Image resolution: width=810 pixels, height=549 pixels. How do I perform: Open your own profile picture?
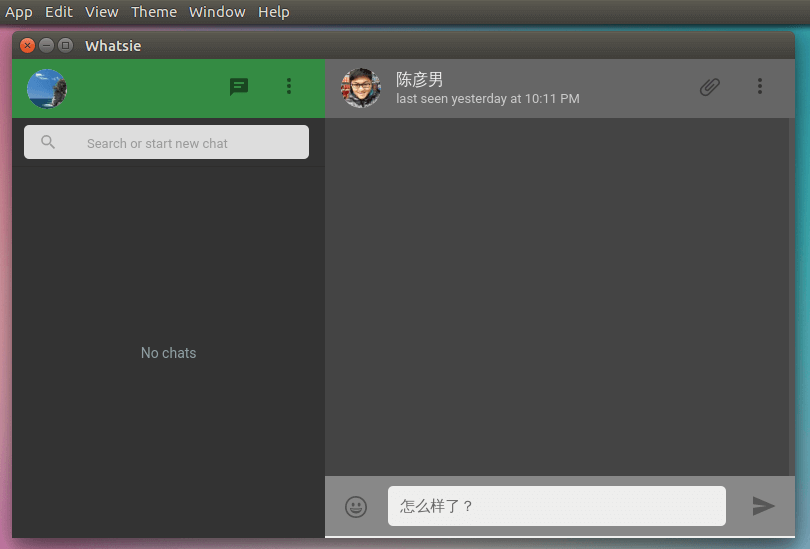(x=47, y=88)
